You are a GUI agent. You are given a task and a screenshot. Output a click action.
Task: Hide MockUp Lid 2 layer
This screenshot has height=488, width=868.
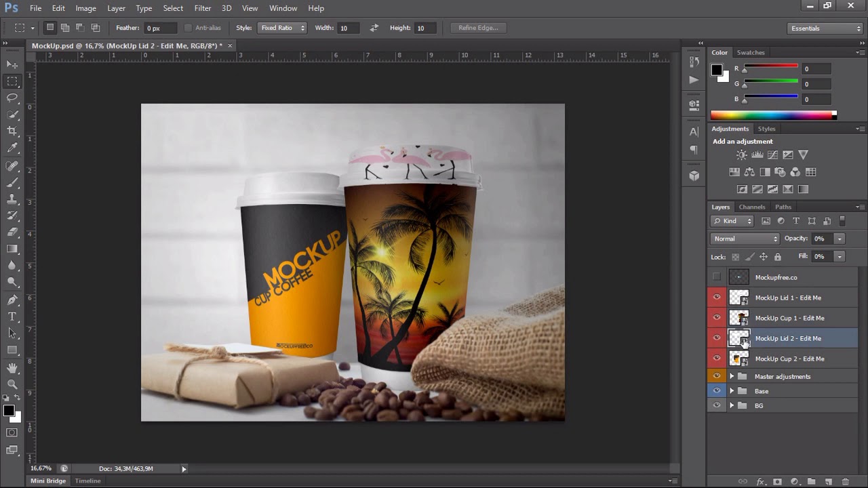click(x=717, y=338)
